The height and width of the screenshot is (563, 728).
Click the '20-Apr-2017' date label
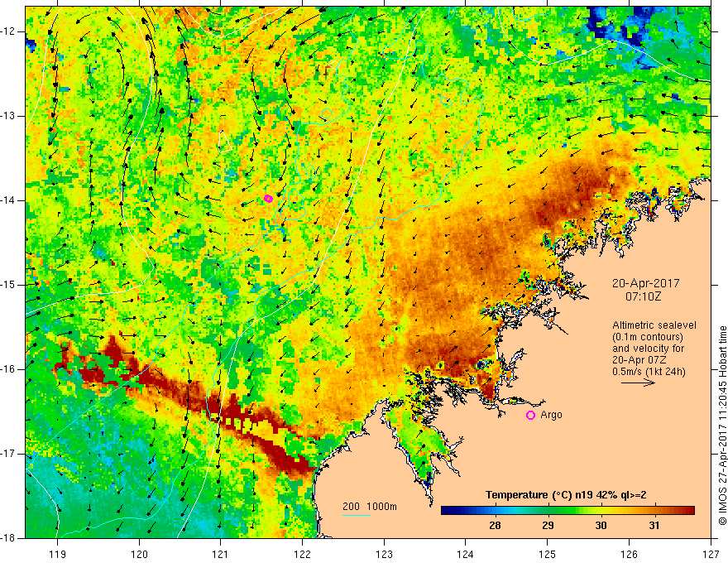[645, 283]
